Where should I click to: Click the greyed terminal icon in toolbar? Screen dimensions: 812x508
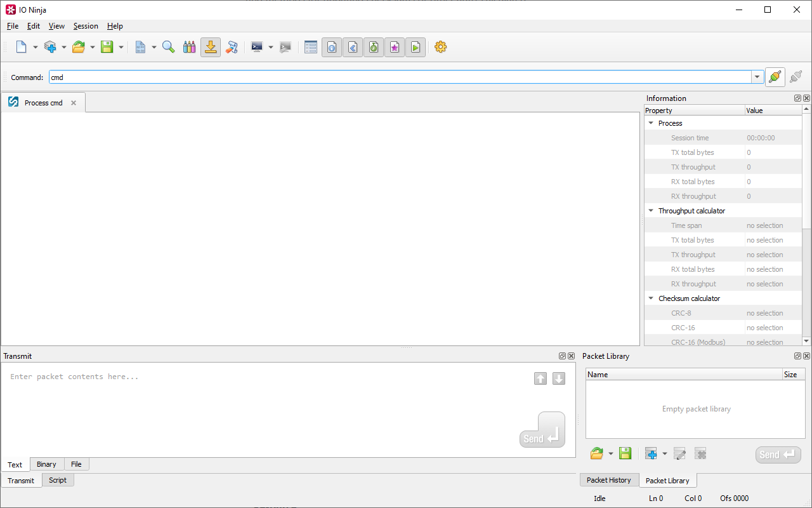click(285, 47)
